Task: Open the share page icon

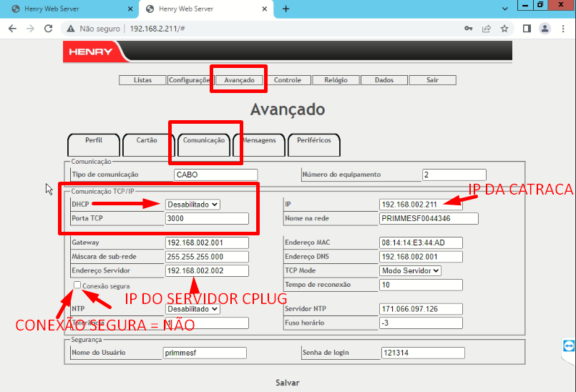Action: tap(487, 29)
